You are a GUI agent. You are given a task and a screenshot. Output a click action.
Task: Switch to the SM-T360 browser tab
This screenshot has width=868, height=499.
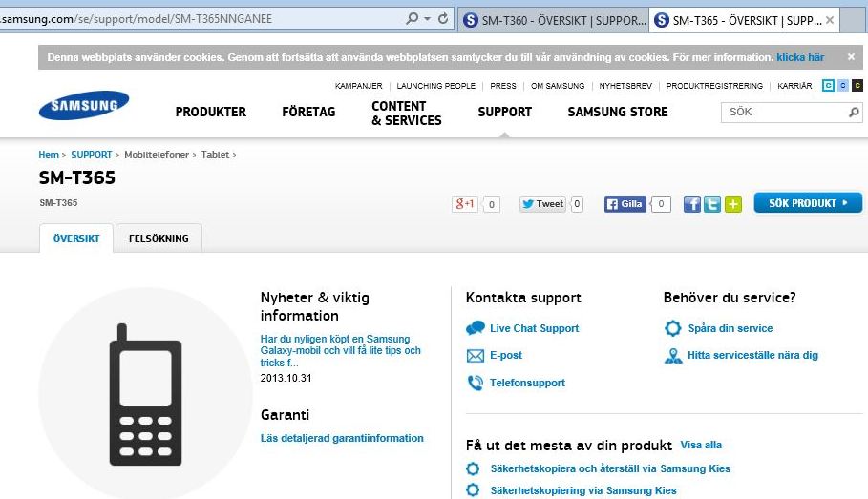coord(554,20)
